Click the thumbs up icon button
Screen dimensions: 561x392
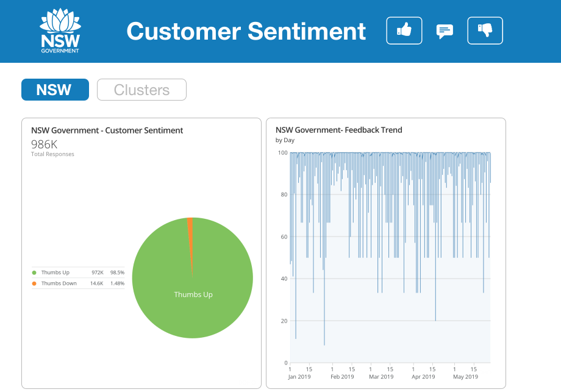point(404,30)
